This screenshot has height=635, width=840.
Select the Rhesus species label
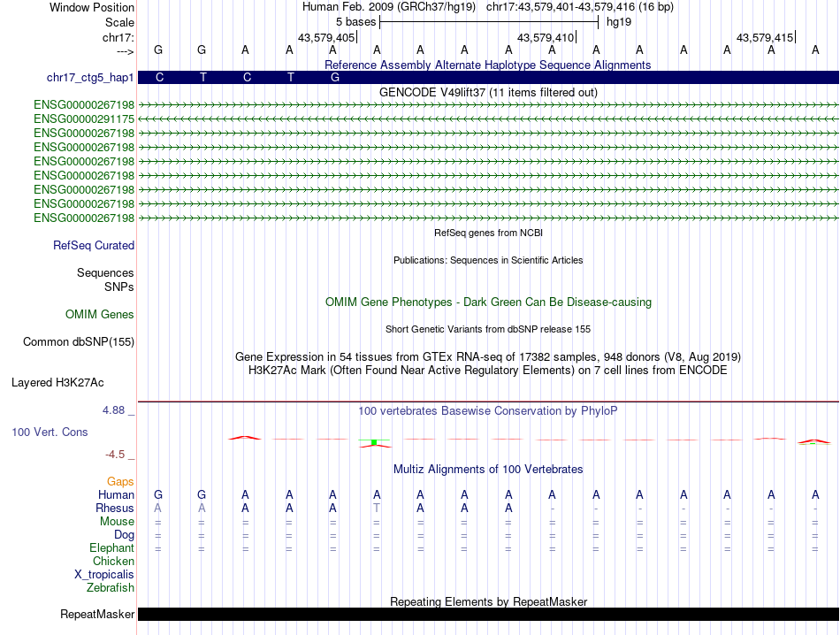(x=115, y=508)
